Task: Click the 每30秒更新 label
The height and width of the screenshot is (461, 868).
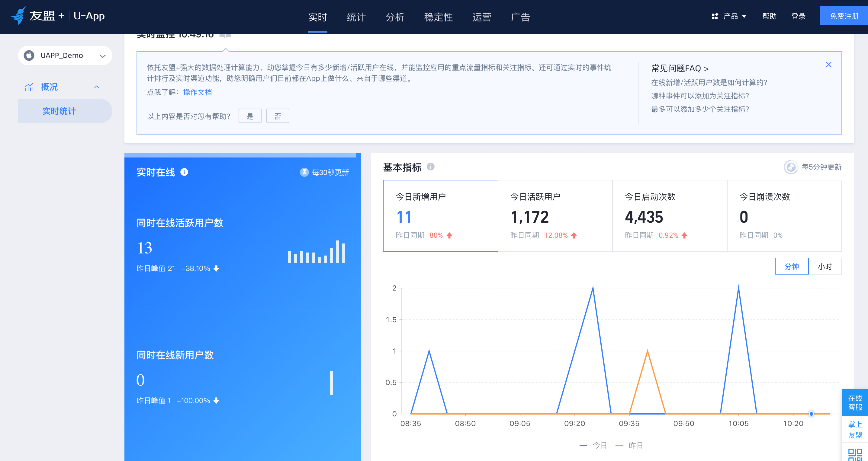Action: (330, 172)
